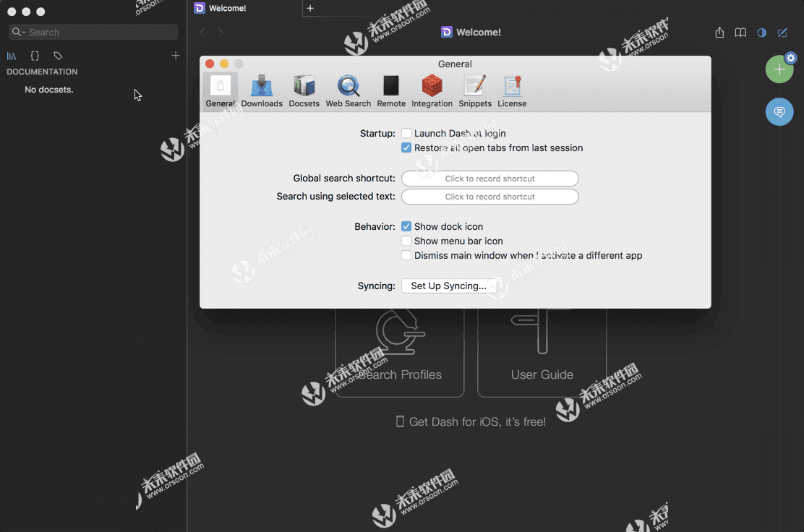Open the search magnifier options dropdown
804x532 pixels.
tap(19, 32)
